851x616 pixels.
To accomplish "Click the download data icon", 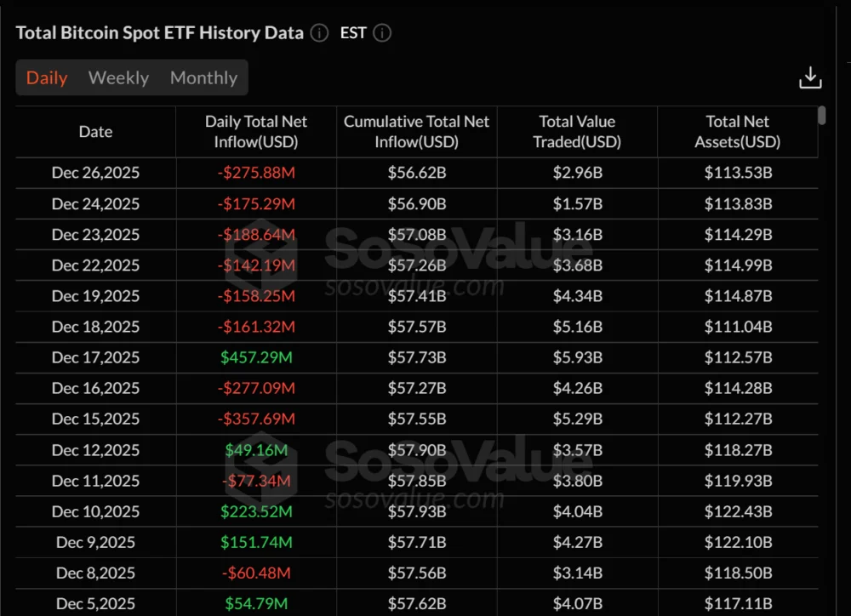I will (810, 77).
